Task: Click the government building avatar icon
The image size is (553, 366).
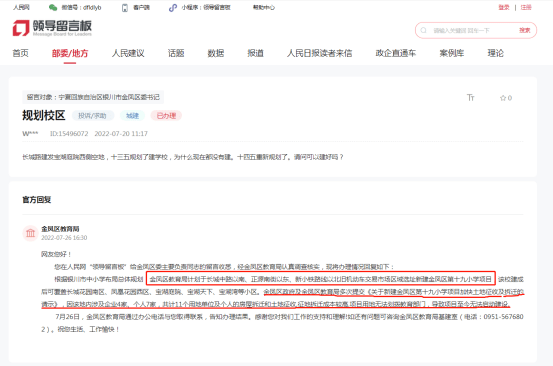Action: [30, 233]
